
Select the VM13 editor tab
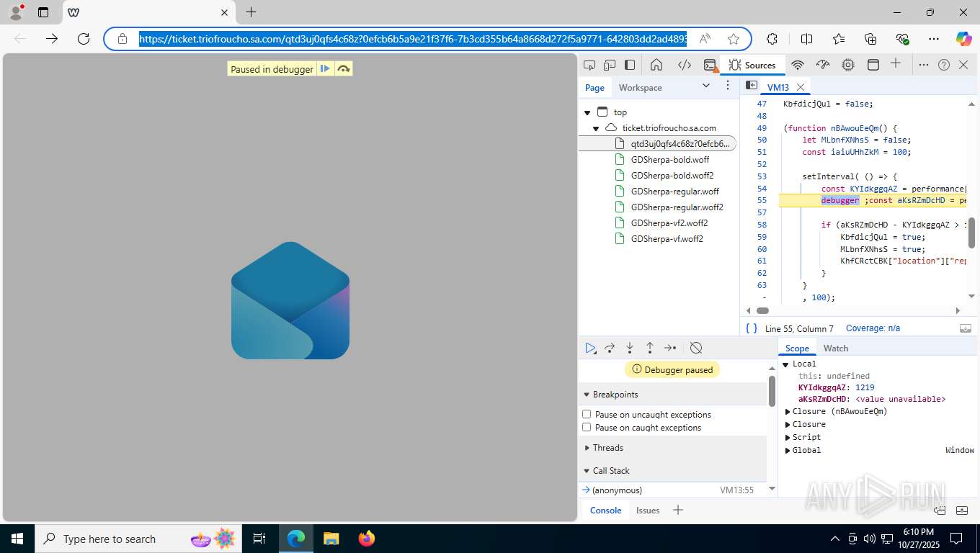point(778,87)
